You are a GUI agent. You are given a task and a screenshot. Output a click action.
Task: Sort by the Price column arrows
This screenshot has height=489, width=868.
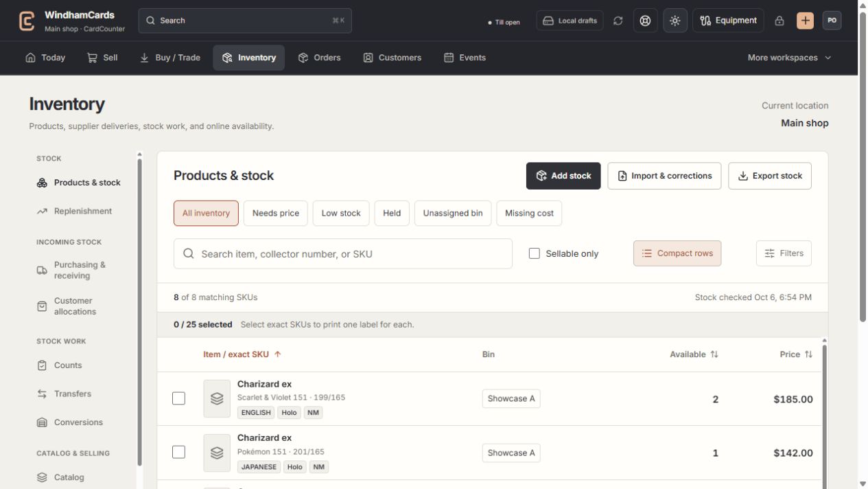pos(808,354)
